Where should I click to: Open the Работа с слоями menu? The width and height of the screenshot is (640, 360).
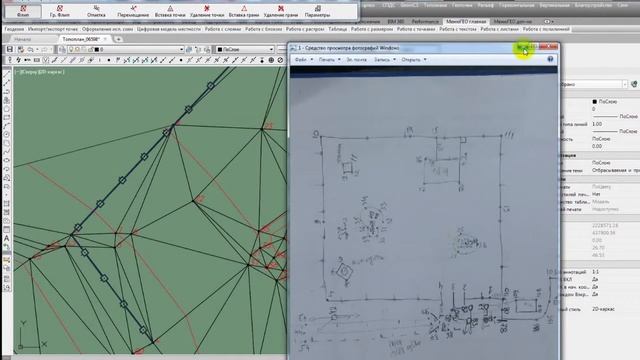point(223,29)
